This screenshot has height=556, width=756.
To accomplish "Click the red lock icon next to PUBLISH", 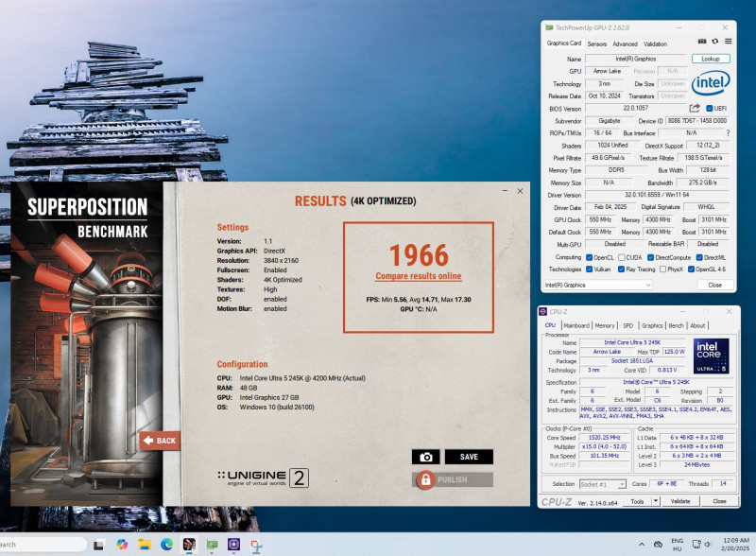I will coord(425,479).
